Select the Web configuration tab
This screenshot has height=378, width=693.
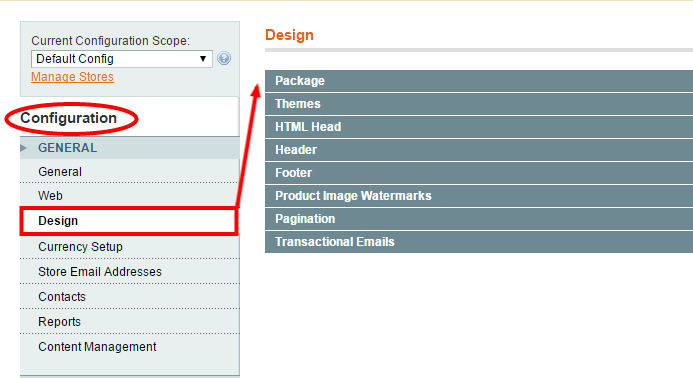point(129,195)
